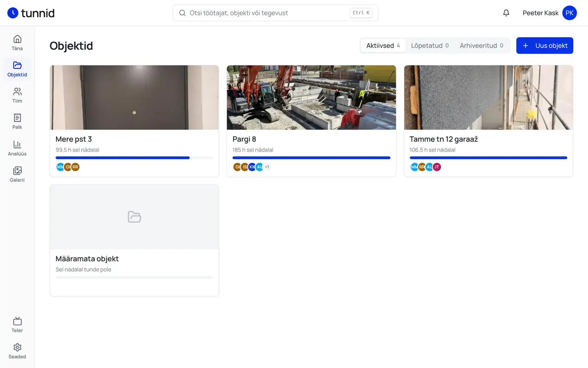The width and height of the screenshot is (588, 368).
Task: Switch to the Arhiveeritud tab
Action: (x=481, y=46)
